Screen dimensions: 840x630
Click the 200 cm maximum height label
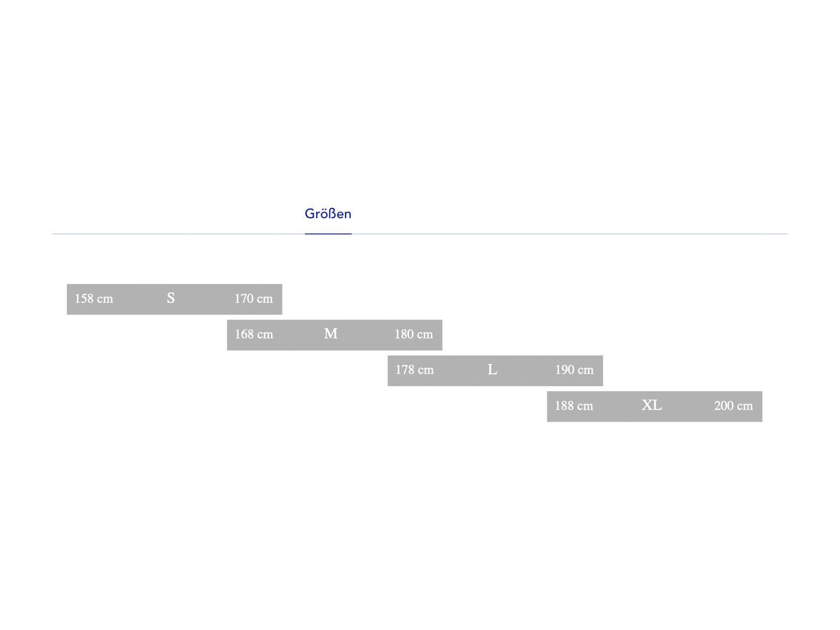[x=733, y=406]
